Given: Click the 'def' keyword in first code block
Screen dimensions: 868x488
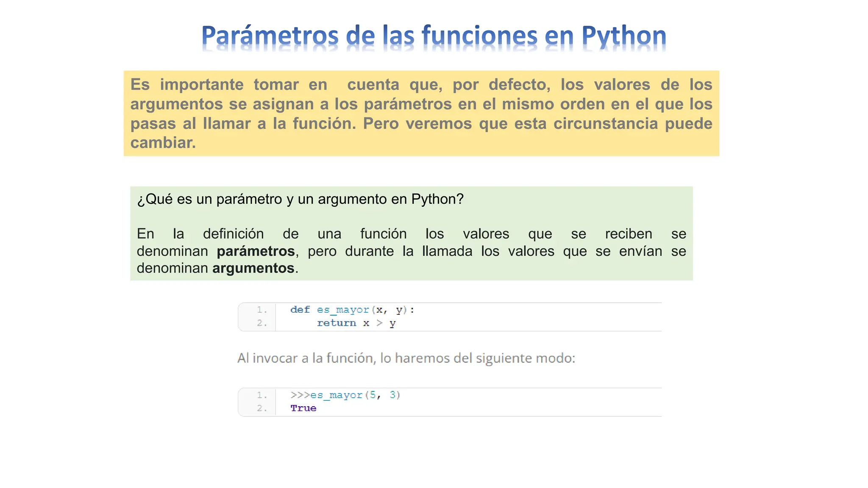Looking at the screenshot, I should [300, 310].
